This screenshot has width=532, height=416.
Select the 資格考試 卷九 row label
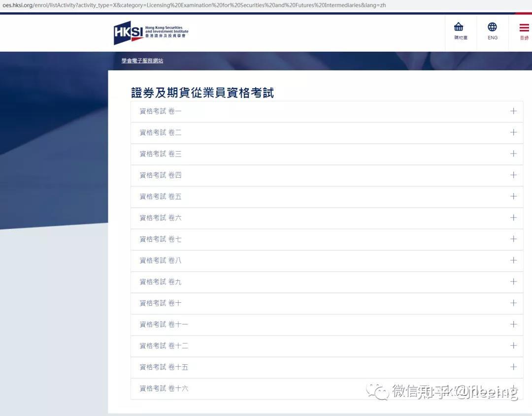[x=161, y=282]
